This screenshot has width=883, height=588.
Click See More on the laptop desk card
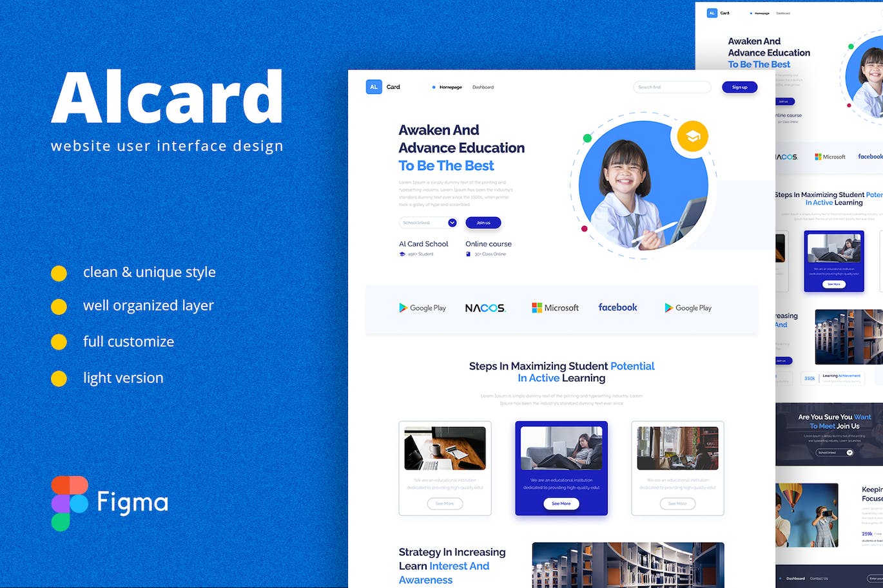coord(445,504)
